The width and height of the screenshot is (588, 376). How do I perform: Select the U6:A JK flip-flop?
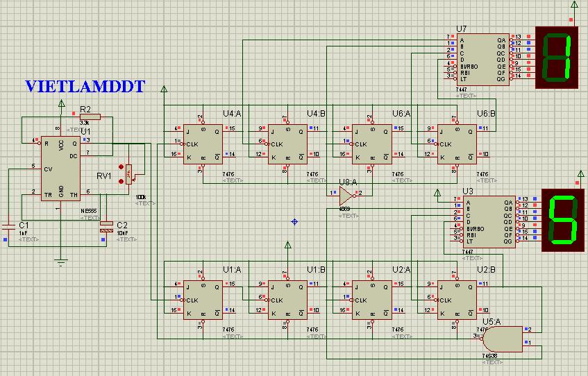(372, 144)
